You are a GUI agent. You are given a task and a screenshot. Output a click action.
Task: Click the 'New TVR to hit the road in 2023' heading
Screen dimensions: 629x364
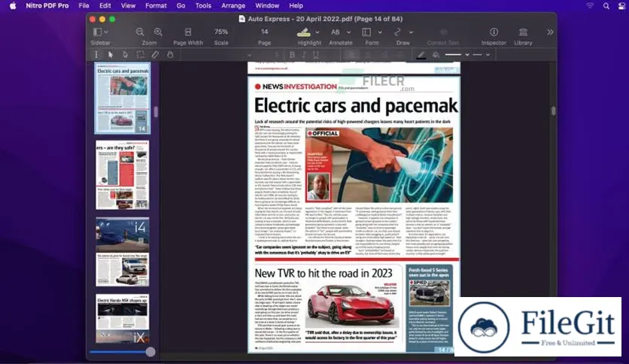click(324, 274)
